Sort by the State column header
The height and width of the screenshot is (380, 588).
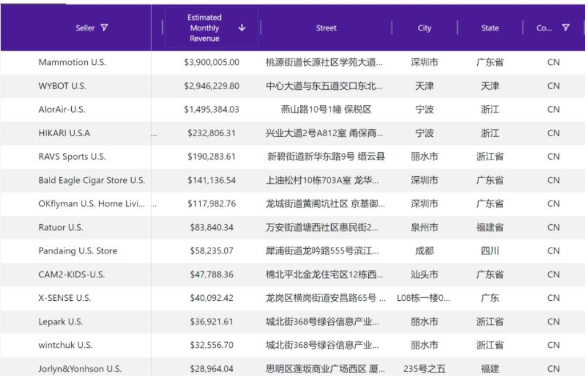coord(490,28)
